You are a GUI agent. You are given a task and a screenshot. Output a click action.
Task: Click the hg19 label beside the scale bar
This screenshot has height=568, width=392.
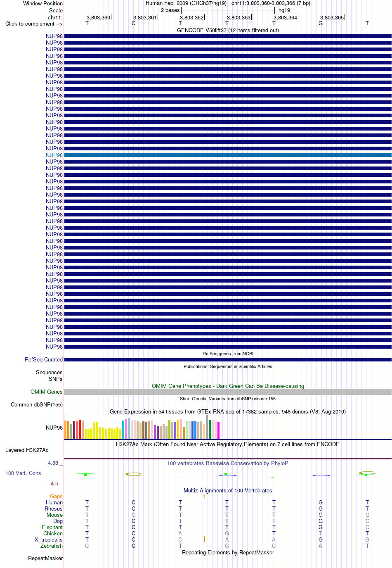tap(284, 10)
